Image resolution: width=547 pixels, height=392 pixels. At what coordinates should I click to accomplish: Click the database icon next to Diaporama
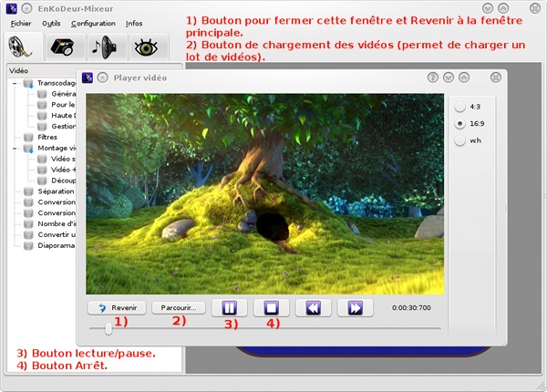(x=28, y=246)
